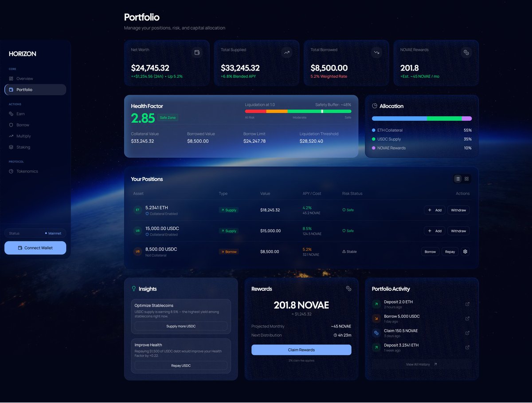The height and width of the screenshot is (403, 532).
Task: Open Overview in the sidebar
Action: (35, 79)
